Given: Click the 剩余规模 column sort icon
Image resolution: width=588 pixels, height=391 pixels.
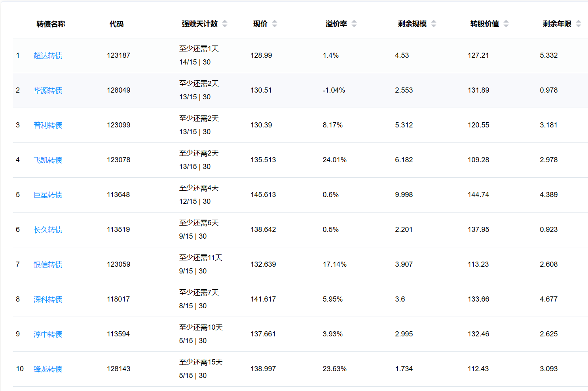Looking at the screenshot, I should tap(434, 24).
